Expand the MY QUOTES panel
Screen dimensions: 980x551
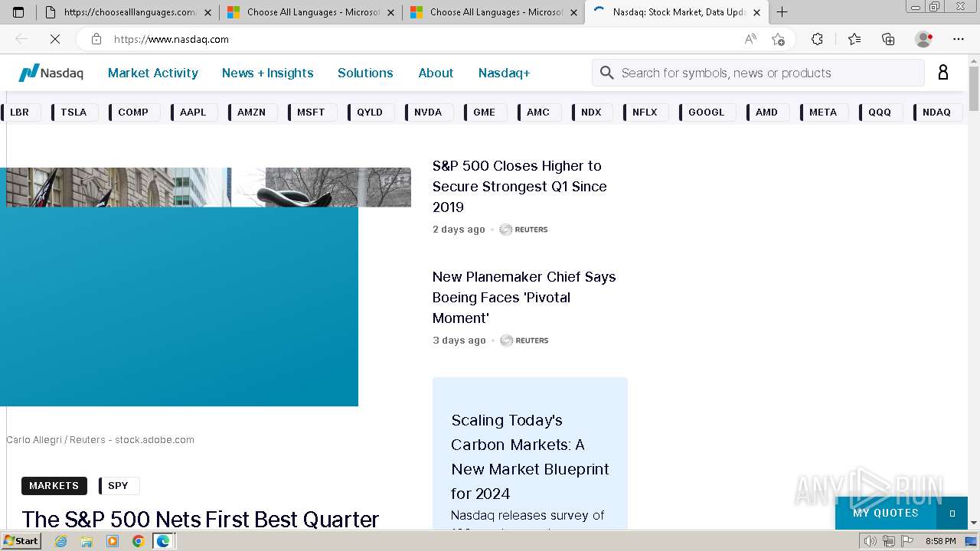tap(901, 513)
